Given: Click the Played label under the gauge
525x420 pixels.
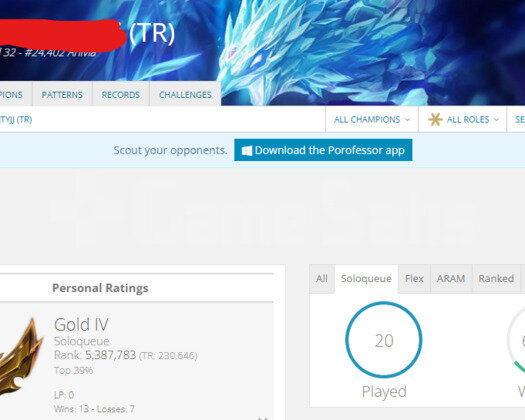Looking at the screenshot, I should point(384,392).
